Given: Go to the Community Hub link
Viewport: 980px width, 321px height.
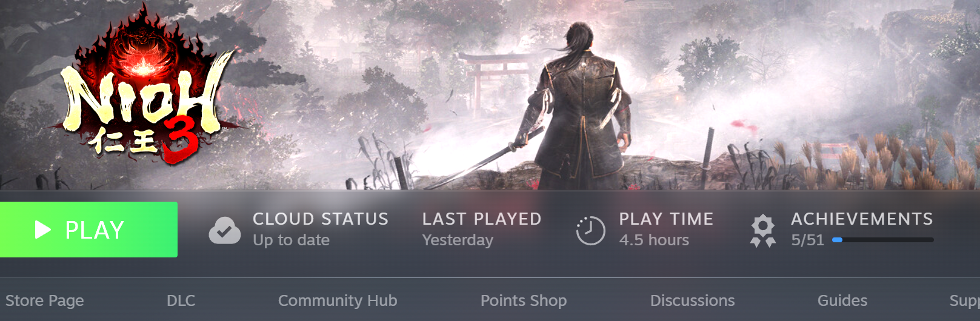Looking at the screenshot, I should coord(338,300).
